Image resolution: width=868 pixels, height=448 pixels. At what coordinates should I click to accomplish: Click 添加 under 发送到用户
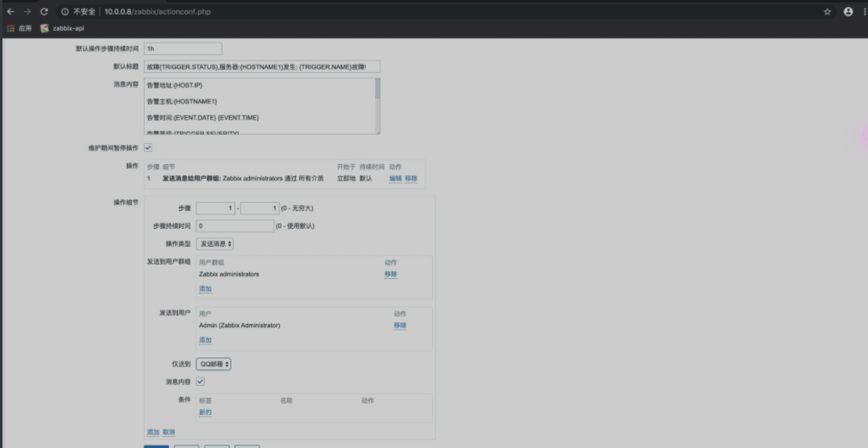(205, 340)
